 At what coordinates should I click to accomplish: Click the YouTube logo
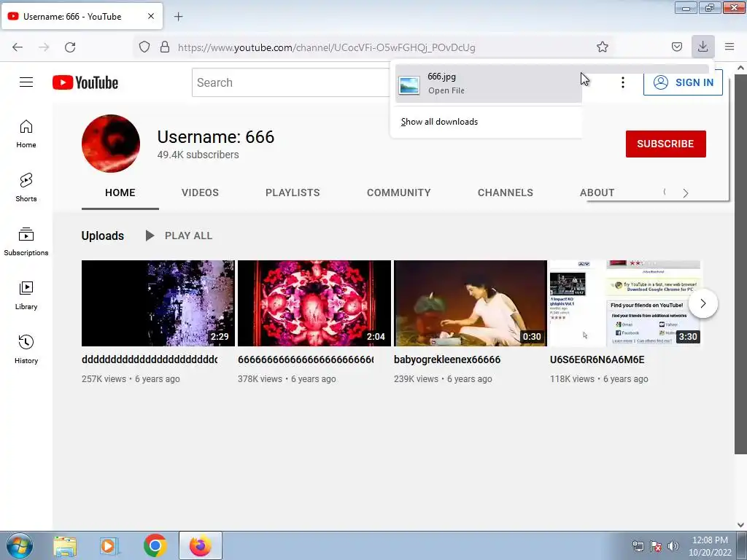tap(85, 82)
